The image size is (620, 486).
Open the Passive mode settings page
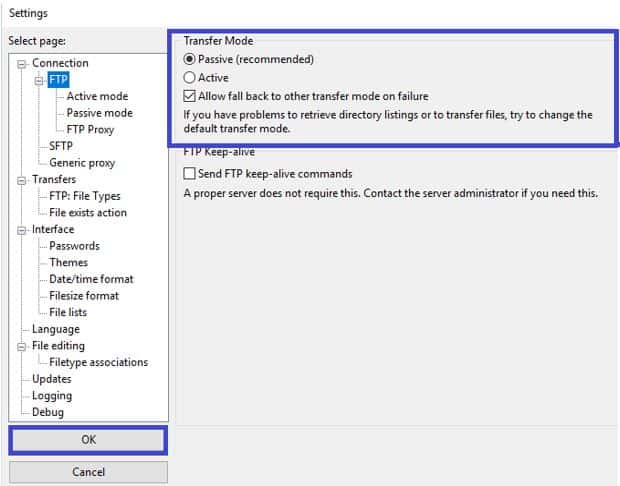[100, 113]
